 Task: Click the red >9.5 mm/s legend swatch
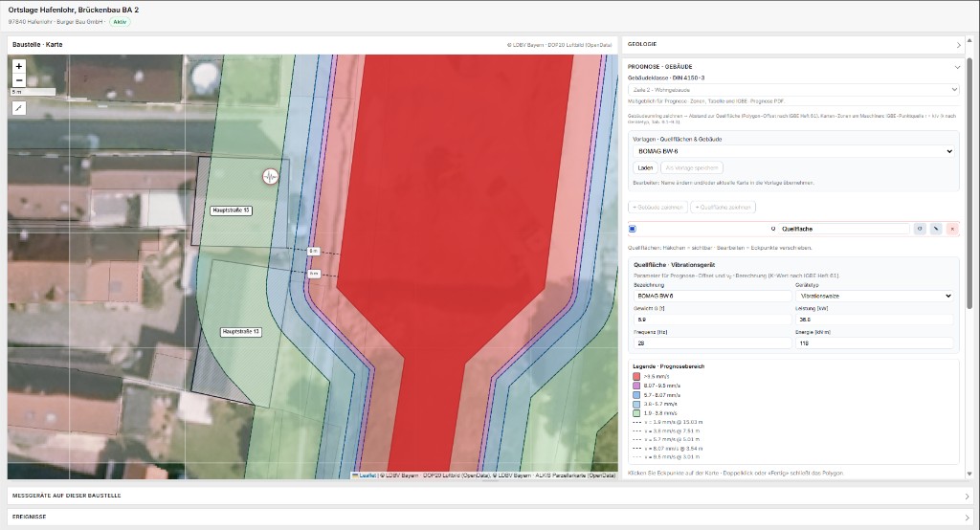tap(636, 377)
